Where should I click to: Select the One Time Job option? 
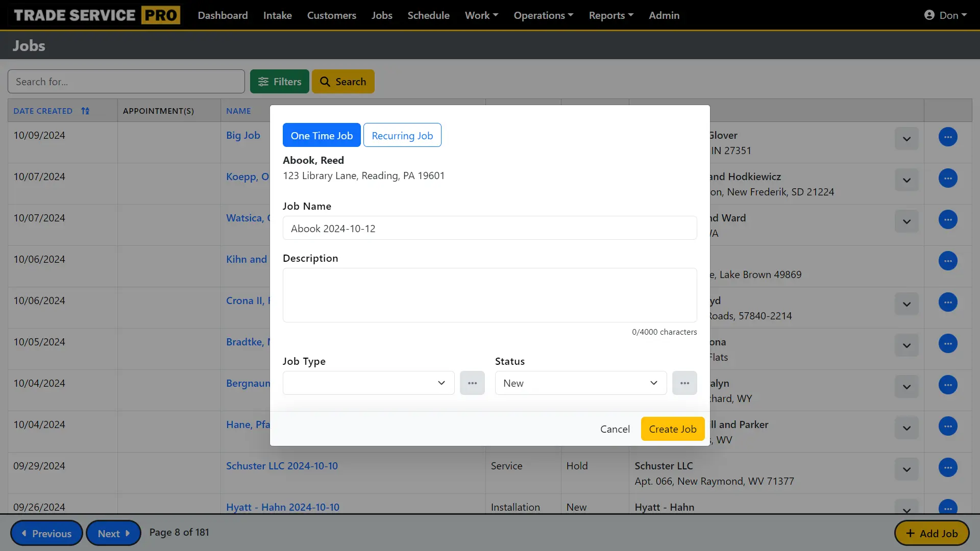click(x=322, y=135)
